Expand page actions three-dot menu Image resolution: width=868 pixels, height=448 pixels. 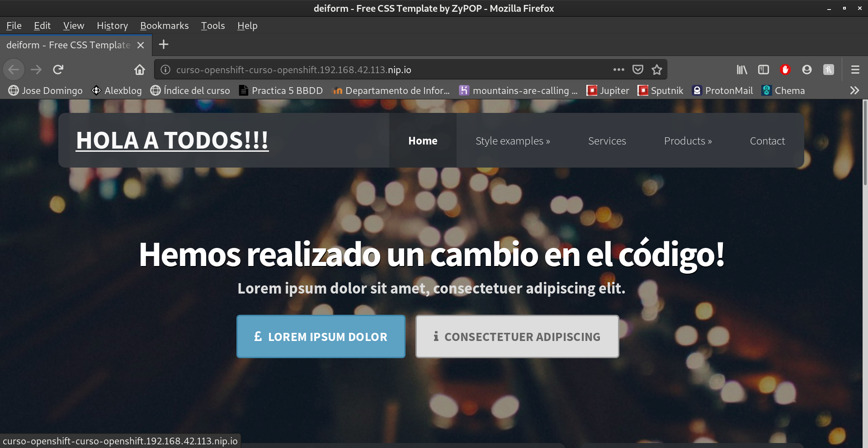[x=619, y=70]
